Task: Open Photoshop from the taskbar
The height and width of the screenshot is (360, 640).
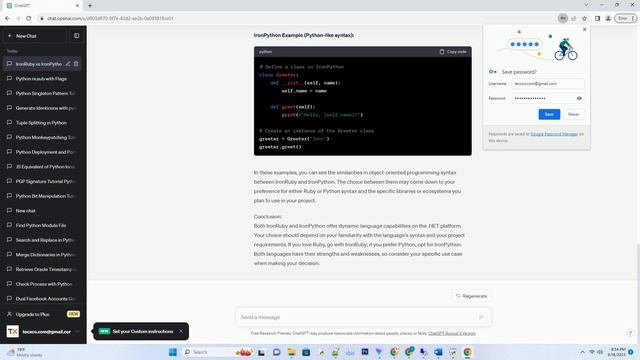Action: coord(364,352)
